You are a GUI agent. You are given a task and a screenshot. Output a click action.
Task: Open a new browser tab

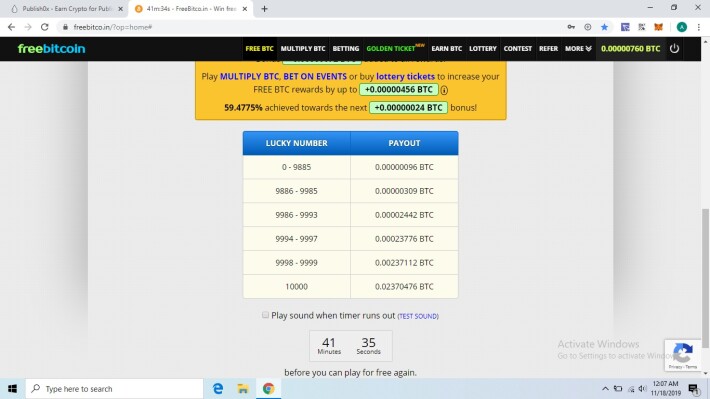[x=264, y=9]
